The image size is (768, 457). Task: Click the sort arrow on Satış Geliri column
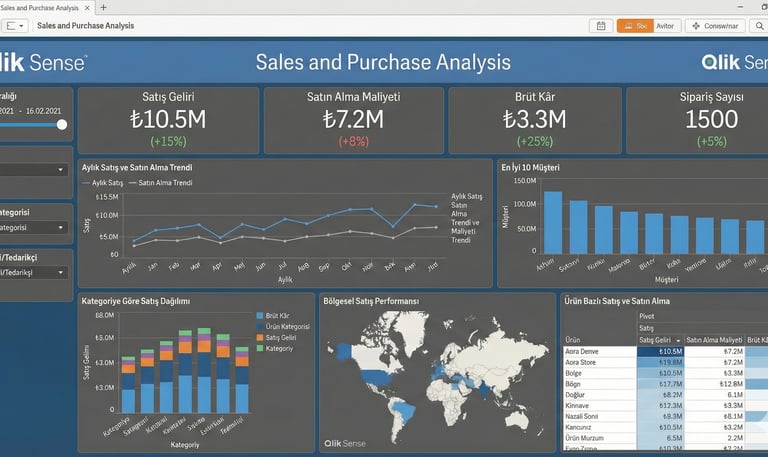point(678,340)
